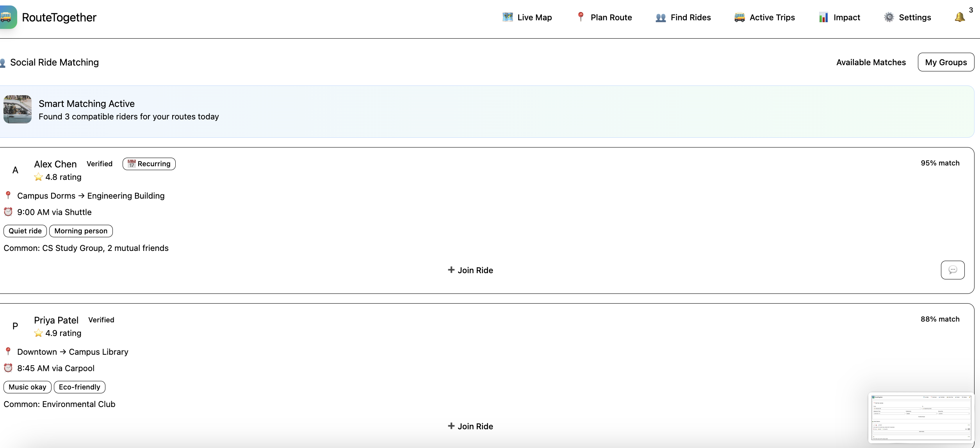This screenshot has width=980, height=448.
Task: Click the Settings gear icon
Action: (x=889, y=17)
